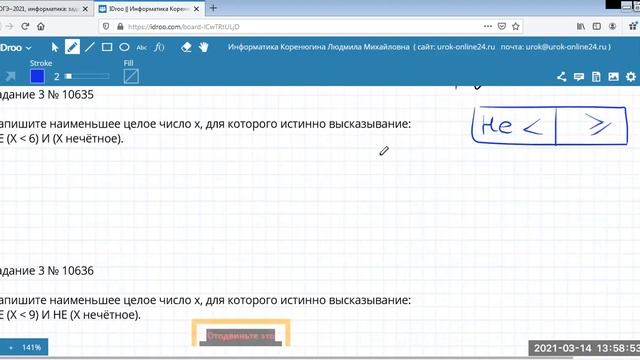Select the straight line tool

coord(89,47)
